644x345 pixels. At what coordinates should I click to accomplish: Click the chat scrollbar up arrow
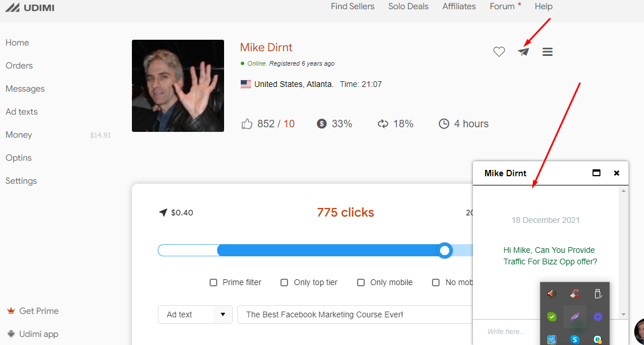[623, 191]
